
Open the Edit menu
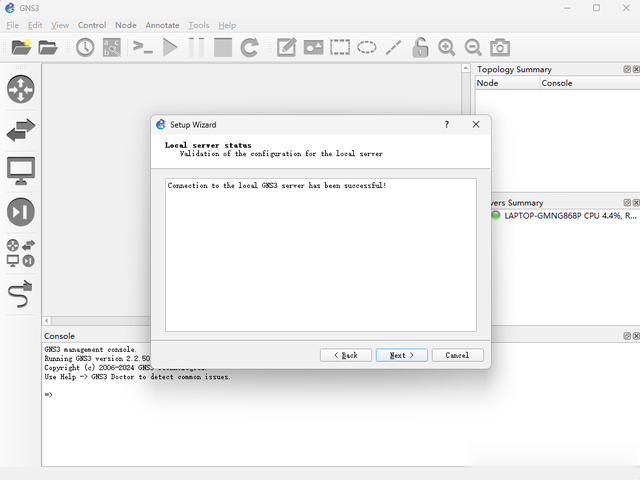tap(35, 25)
